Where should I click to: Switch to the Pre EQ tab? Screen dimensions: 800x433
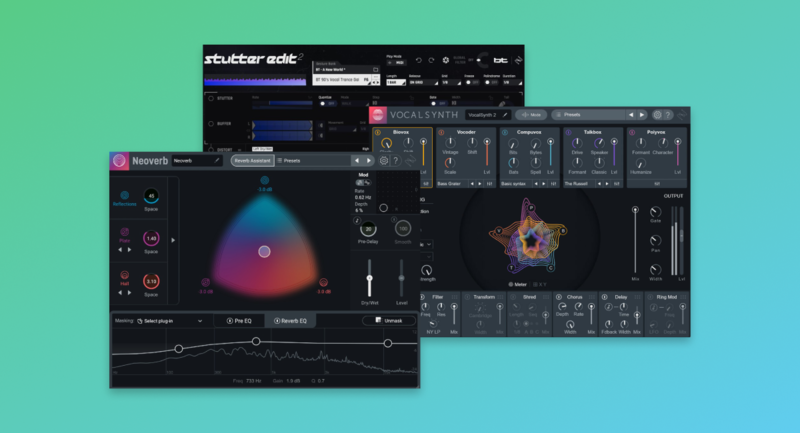[240, 321]
